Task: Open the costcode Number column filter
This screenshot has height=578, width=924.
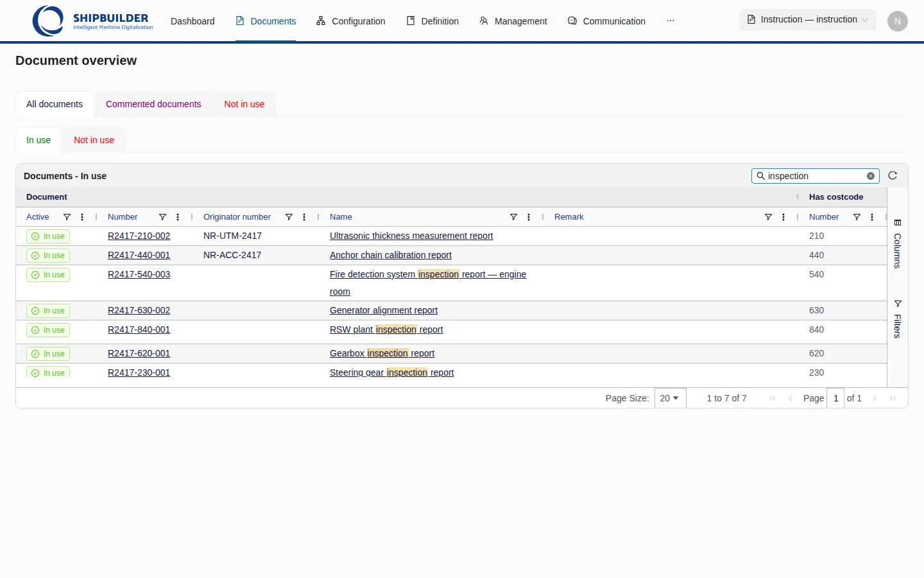Action: tap(857, 217)
